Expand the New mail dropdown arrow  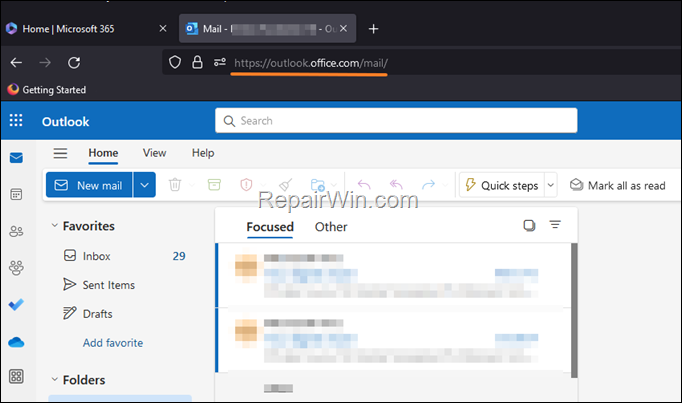[x=144, y=185]
